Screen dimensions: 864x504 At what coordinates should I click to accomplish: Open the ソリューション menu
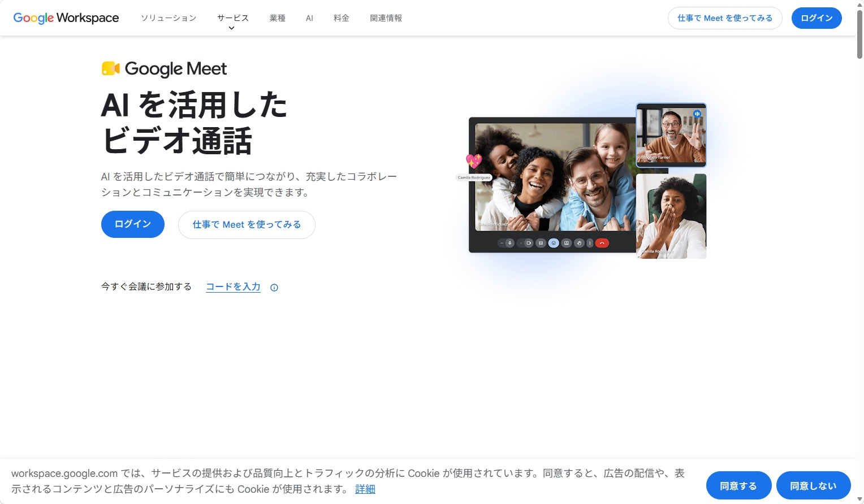click(x=169, y=18)
